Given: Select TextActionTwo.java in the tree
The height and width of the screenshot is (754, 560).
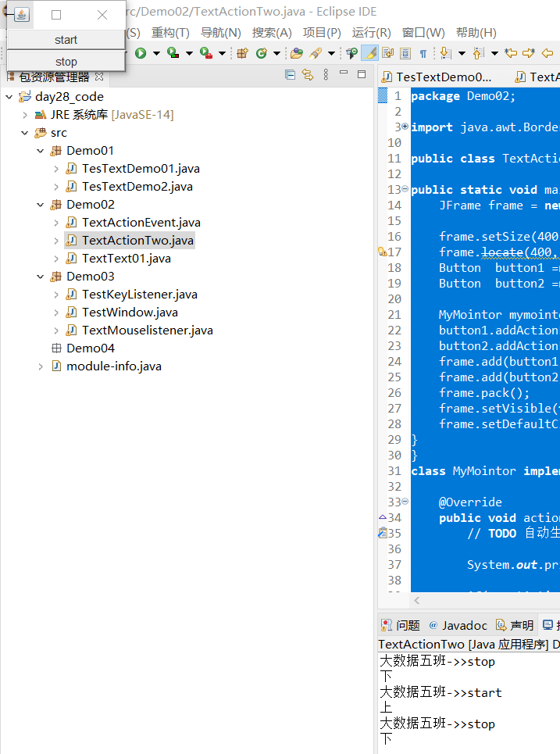Looking at the screenshot, I should pos(137,241).
